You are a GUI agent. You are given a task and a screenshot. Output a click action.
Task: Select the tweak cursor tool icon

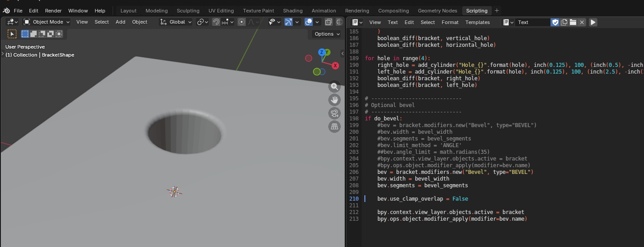[x=12, y=34]
